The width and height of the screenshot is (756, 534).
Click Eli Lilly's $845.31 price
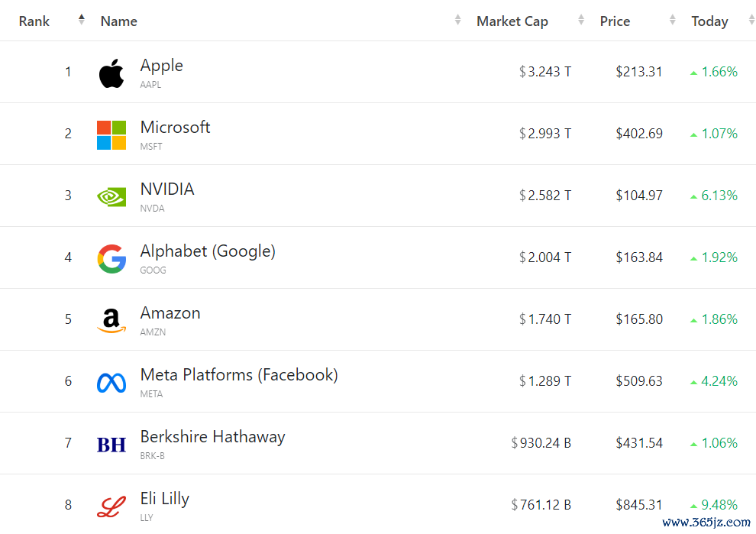tap(639, 505)
